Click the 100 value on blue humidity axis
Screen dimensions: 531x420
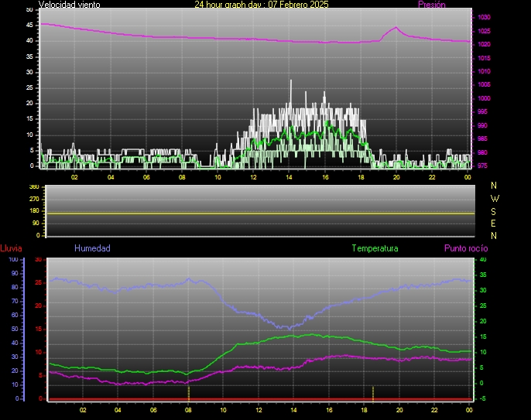[14, 260]
